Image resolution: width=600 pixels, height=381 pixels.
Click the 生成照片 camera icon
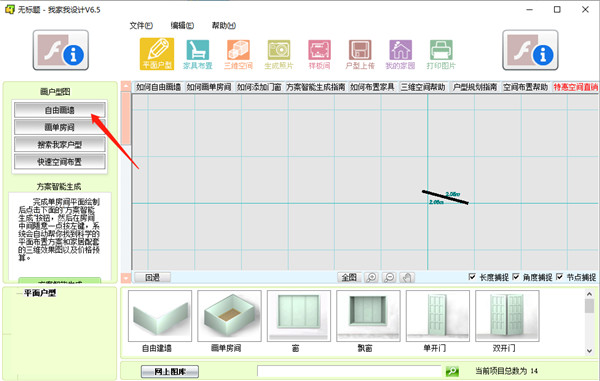pos(279,54)
